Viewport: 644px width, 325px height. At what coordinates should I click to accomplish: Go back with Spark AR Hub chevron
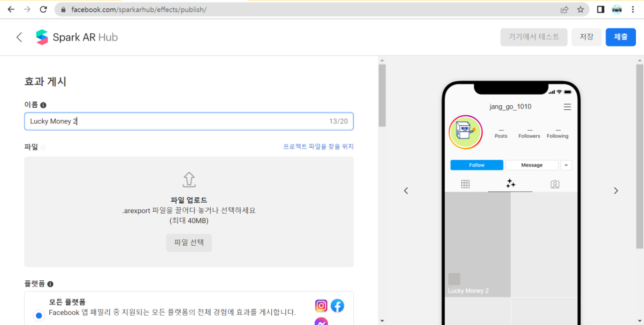[x=19, y=37]
